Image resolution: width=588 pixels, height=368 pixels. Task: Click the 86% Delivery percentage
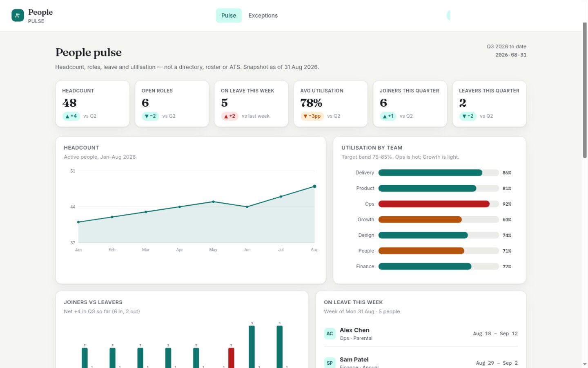pyautogui.click(x=507, y=173)
